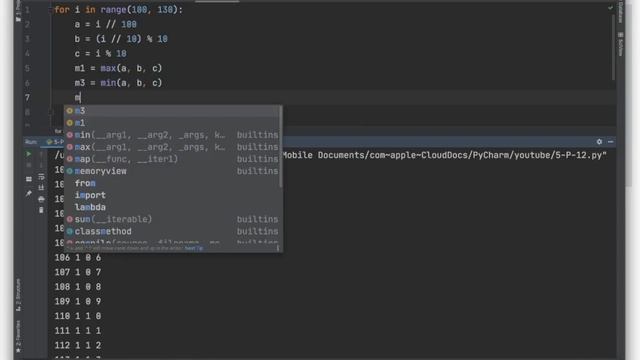Viewport: 640px width, 360px height.
Task: Select classmethod in the autocomplete popup
Action: [x=173, y=231]
